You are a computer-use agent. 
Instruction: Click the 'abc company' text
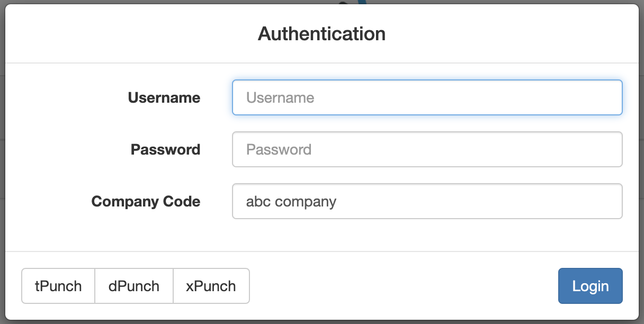point(291,202)
